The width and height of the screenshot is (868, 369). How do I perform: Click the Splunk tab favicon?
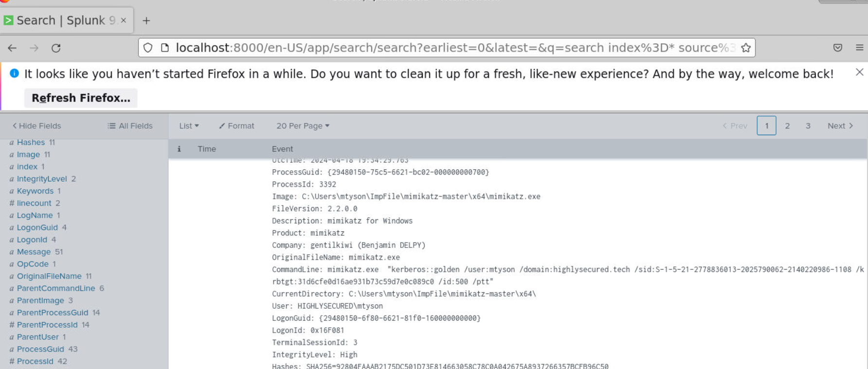coord(8,20)
